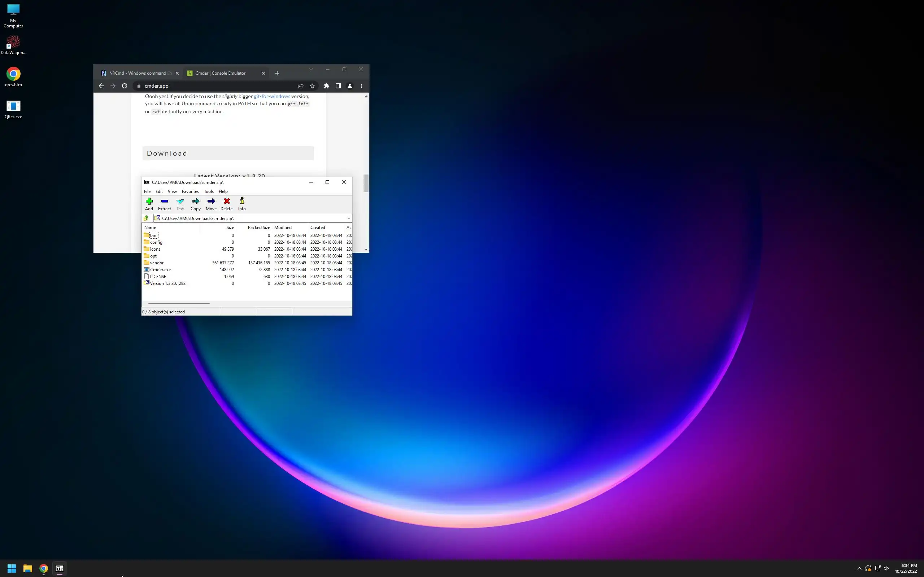Open Chrome three-dot menu
Image resolution: width=924 pixels, height=577 pixels.
(x=361, y=86)
